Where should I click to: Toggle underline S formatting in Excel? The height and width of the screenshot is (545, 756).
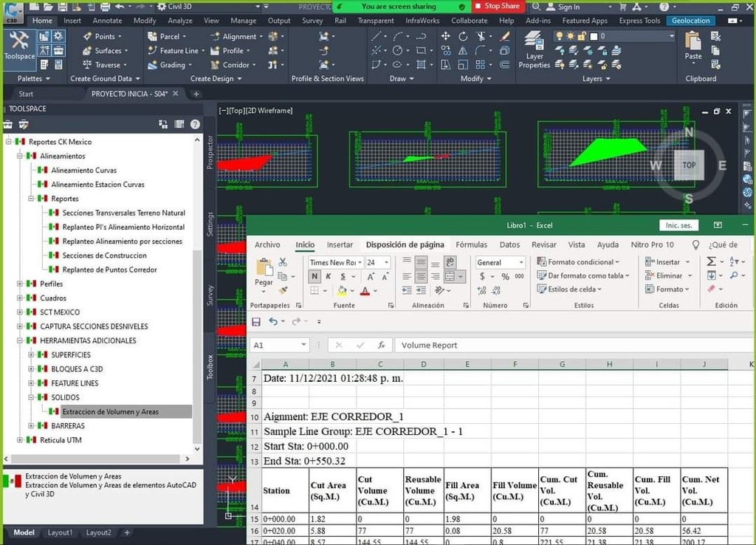tap(343, 276)
